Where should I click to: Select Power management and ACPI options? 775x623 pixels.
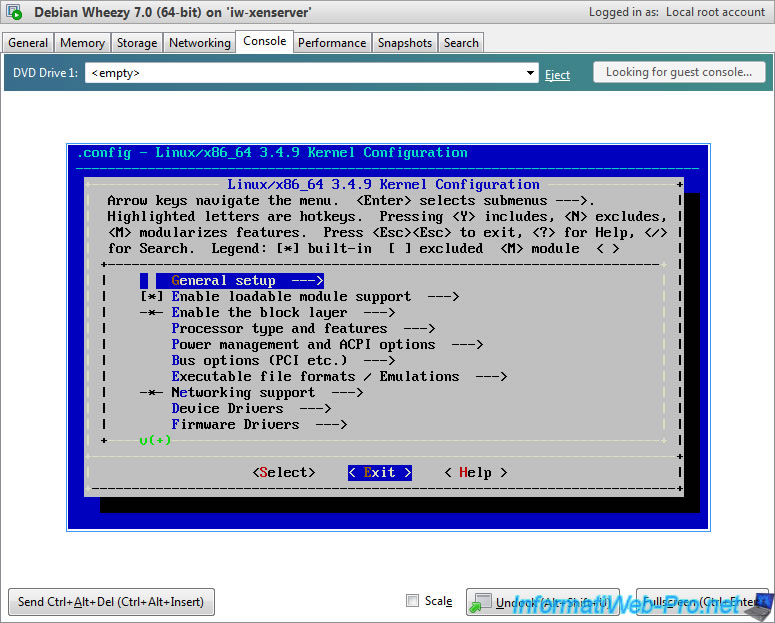tap(327, 344)
